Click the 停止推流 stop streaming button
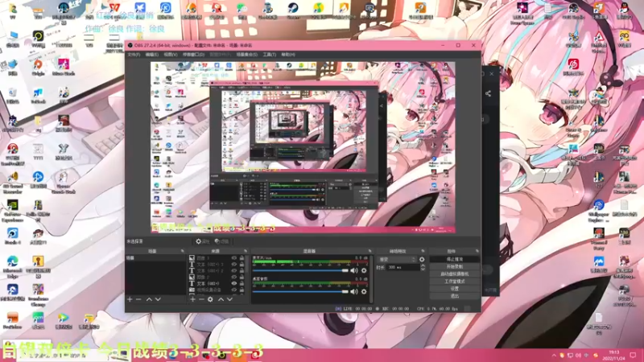 point(454,259)
